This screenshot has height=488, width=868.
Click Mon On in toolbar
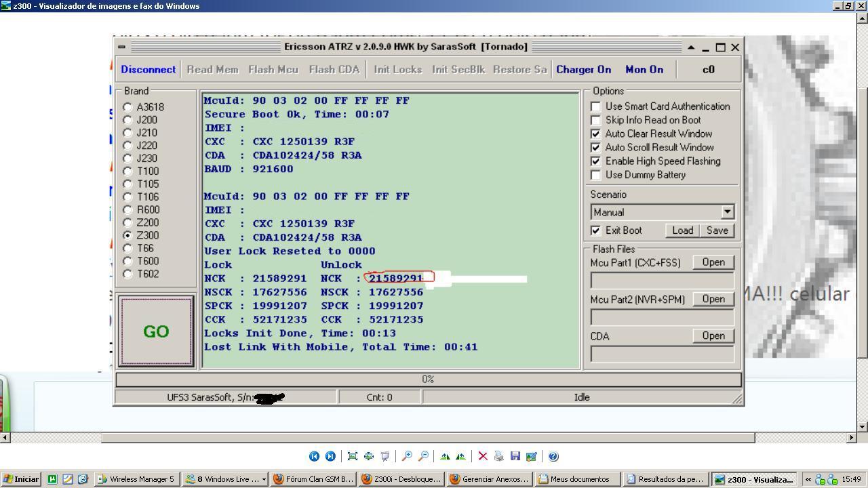[x=644, y=69]
